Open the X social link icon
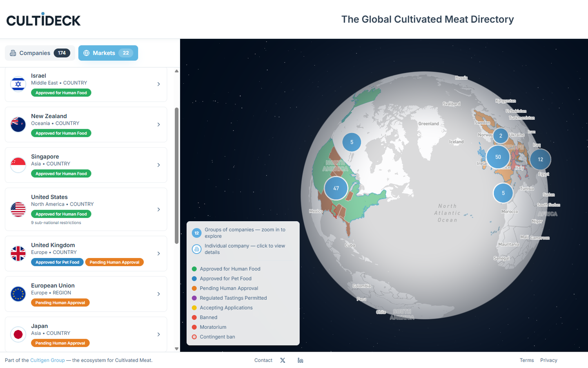Image resolution: width=588 pixels, height=368 pixels. tap(283, 360)
